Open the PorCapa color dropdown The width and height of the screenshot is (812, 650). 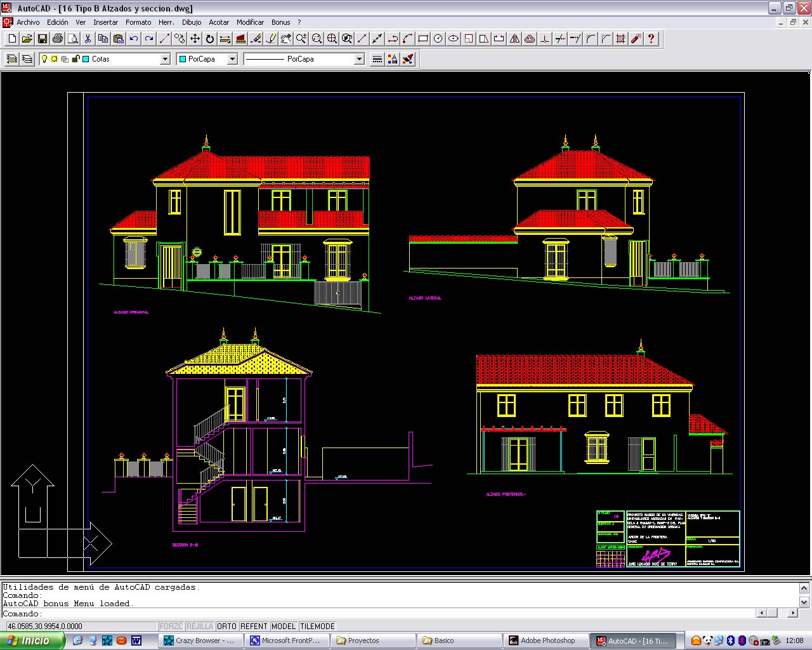(x=232, y=59)
